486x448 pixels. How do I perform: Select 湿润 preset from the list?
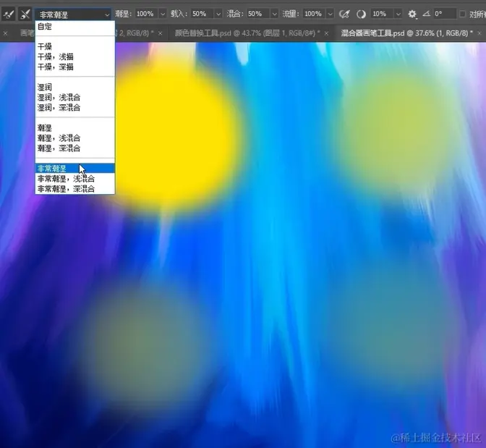pos(75,87)
